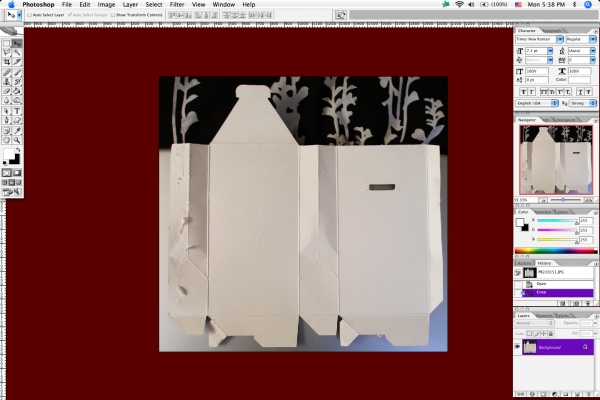Select the Type tool
This screenshot has height=400, width=600.
(x=17, y=111)
